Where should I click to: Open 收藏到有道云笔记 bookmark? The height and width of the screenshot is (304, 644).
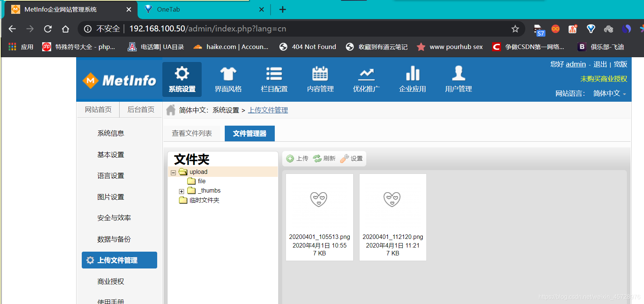tap(377, 47)
